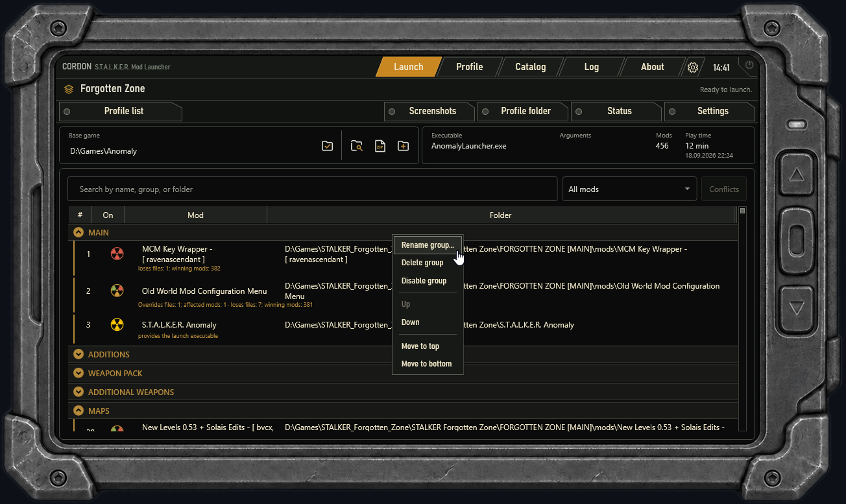Click the # column header
This screenshot has height=504, width=846.
(x=80, y=215)
